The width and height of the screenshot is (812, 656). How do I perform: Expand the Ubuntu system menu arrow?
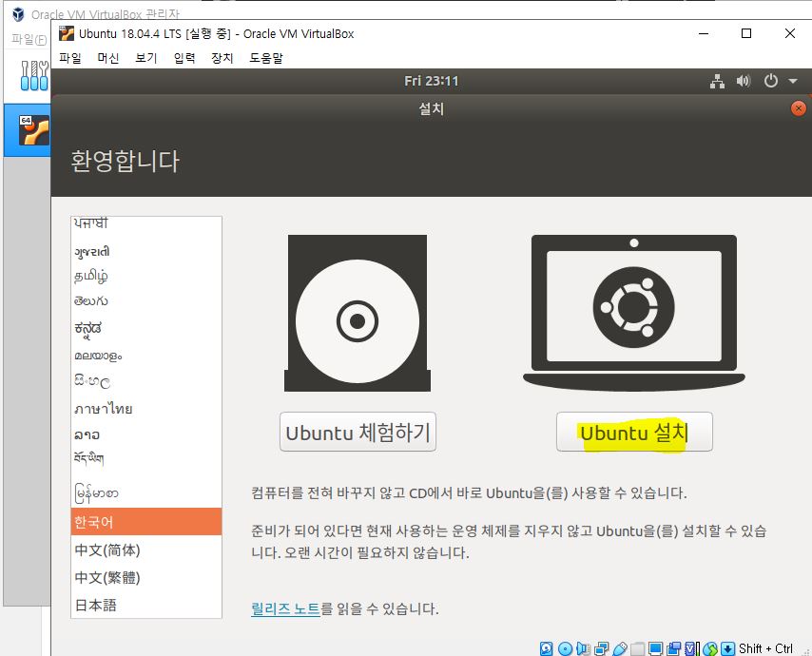click(793, 82)
